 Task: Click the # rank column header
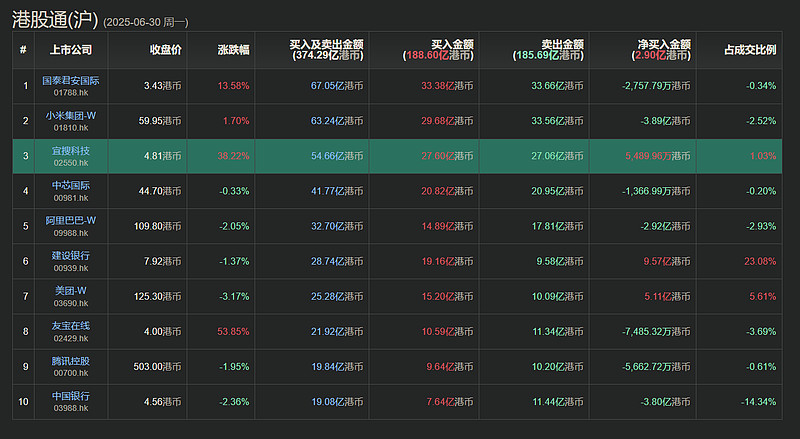pyautogui.click(x=23, y=50)
